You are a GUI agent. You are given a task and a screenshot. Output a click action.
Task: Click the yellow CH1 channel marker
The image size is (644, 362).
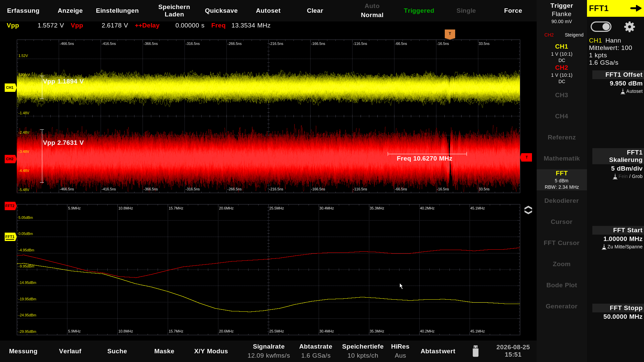[x=10, y=87]
